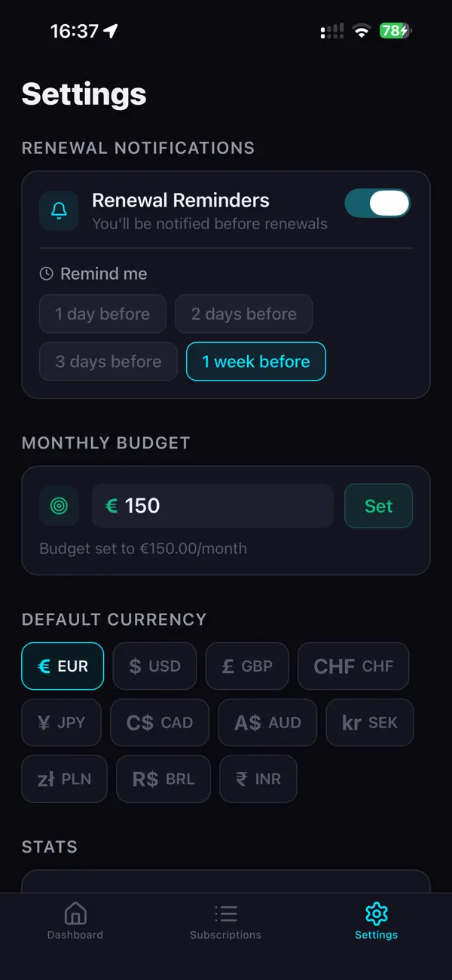Viewport: 452px width, 980px height.
Task: Click the budget amount input field
Action: (x=212, y=506)
